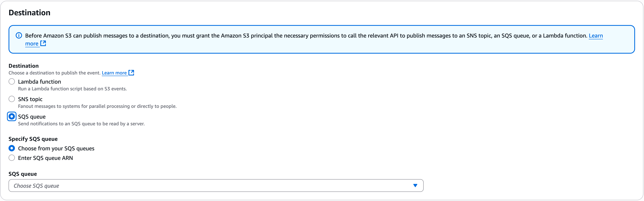Select the SQS queue destination radio button
The image size is (644, 201).
(12, 117)
